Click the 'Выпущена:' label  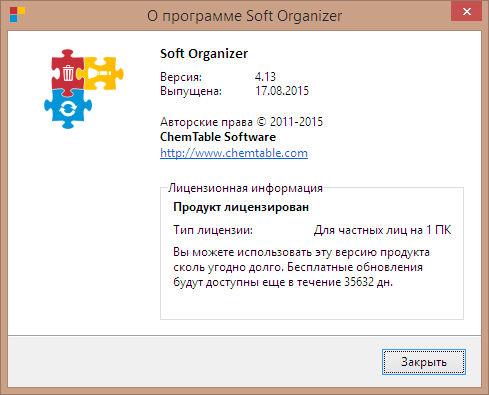click(191, 91)
